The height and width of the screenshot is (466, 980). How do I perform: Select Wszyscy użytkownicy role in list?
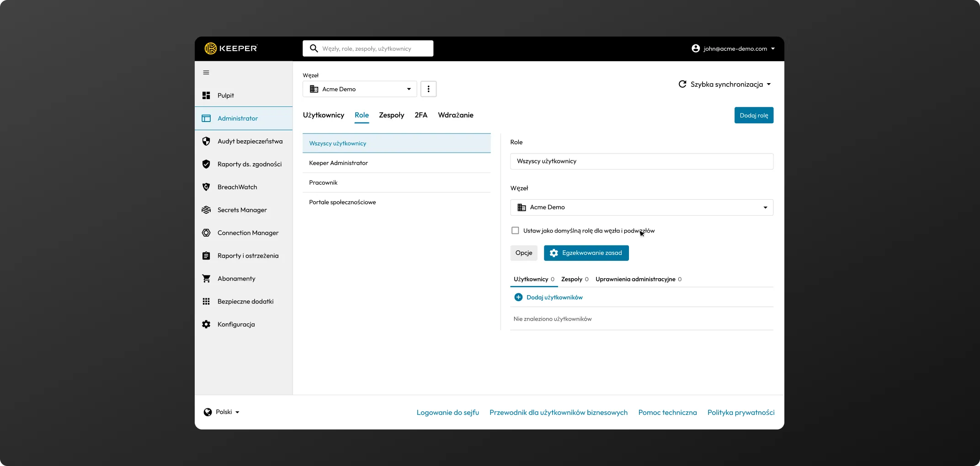click(396, 143)
